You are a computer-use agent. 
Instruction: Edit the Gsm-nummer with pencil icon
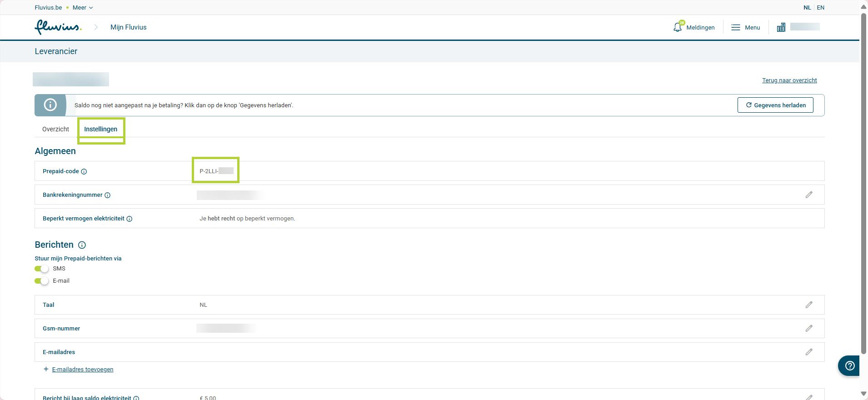click(809, 328)
